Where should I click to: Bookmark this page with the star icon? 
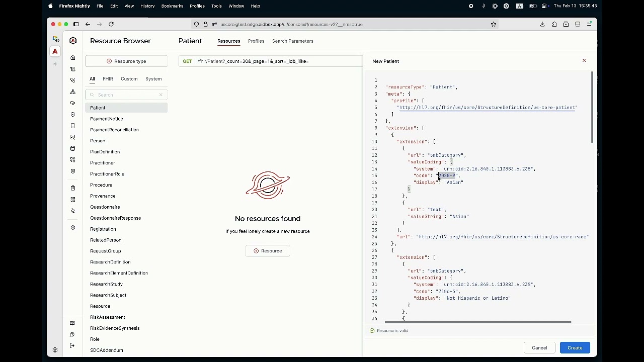tap(494, 24)
